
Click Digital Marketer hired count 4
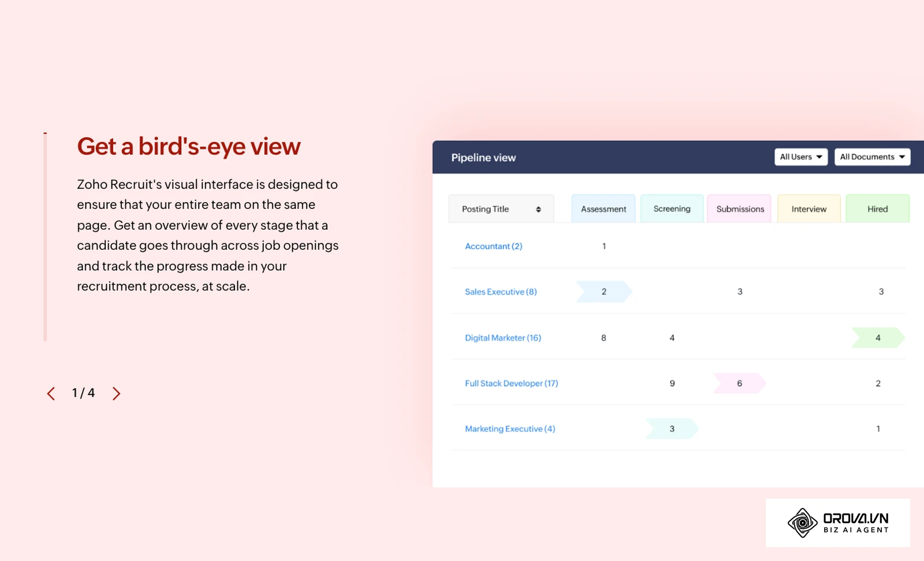coord(878,338)
